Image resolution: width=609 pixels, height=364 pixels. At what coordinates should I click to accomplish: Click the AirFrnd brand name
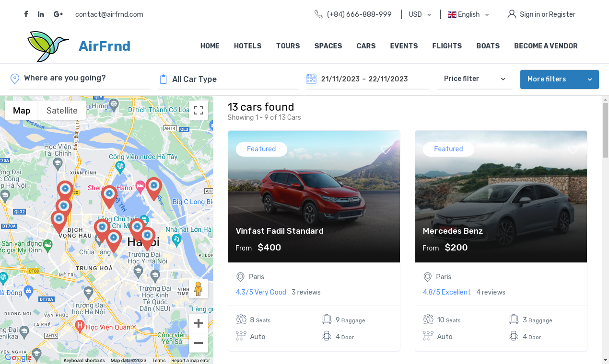tap(105, 46)
